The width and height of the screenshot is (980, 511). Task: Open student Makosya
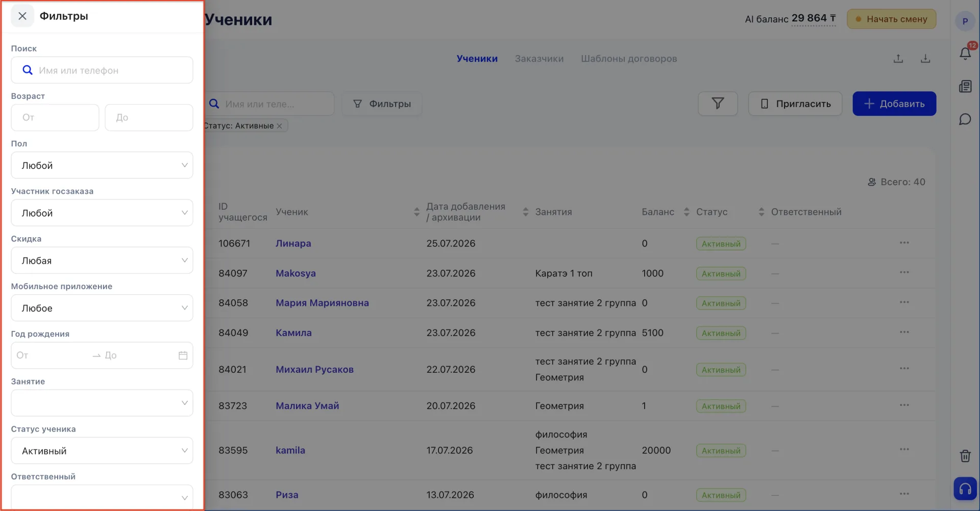pos(296,273)
